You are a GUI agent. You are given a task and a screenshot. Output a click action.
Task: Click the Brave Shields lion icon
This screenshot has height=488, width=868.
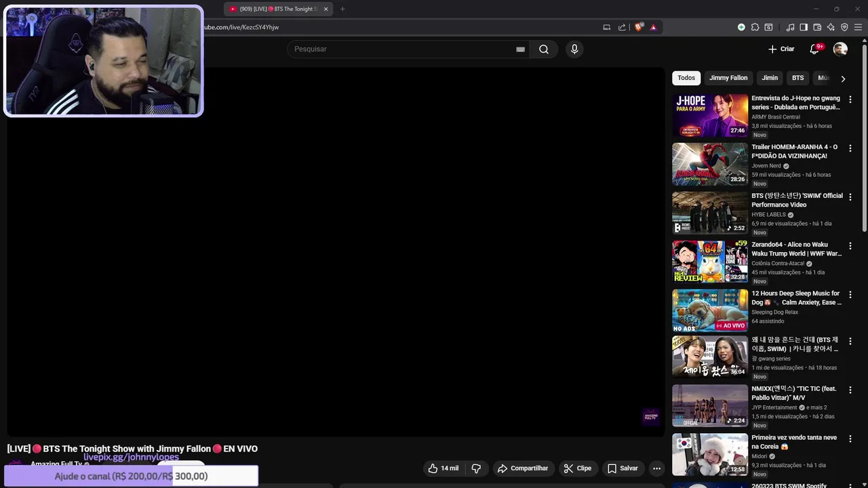tap(638, 27)
